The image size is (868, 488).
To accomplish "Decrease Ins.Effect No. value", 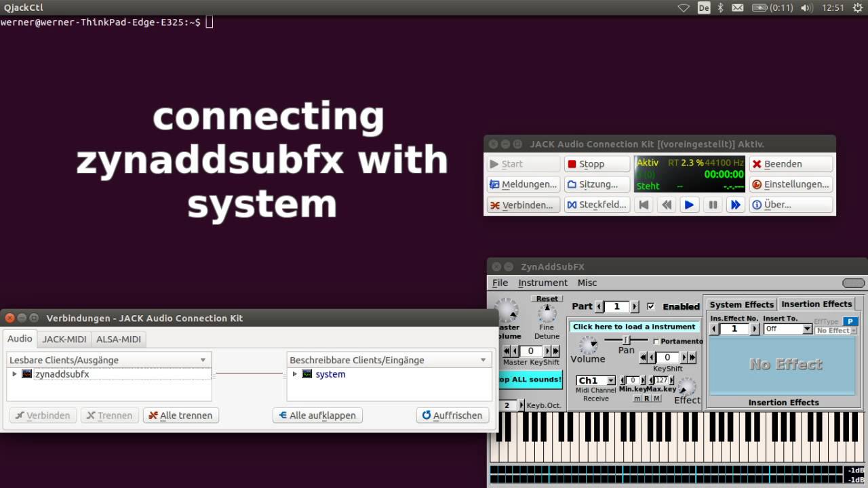I will (714, 329).
